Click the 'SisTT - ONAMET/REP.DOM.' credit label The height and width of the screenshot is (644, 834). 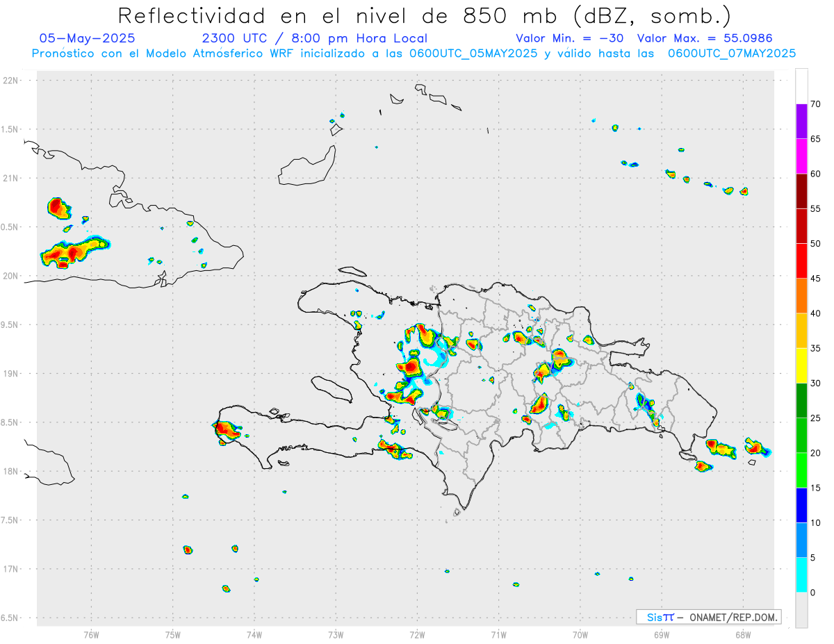click(708, 617)
